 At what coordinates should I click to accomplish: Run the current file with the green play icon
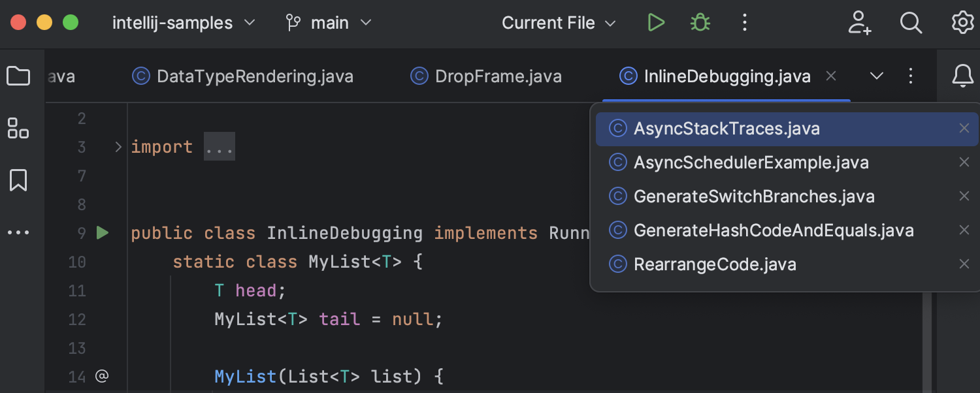[656, 22]
